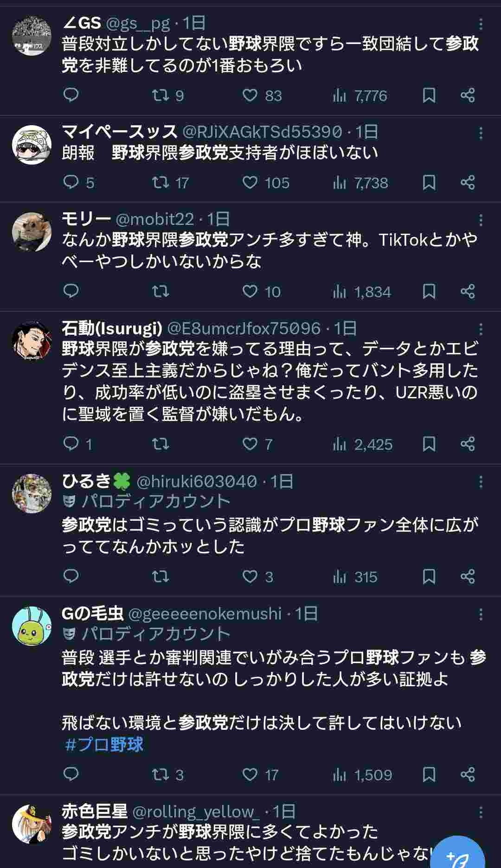Bookmark 石動(Isurugi)'s tweet
The width and height of the screenshot is (501, 868).
tap(429, 444)
